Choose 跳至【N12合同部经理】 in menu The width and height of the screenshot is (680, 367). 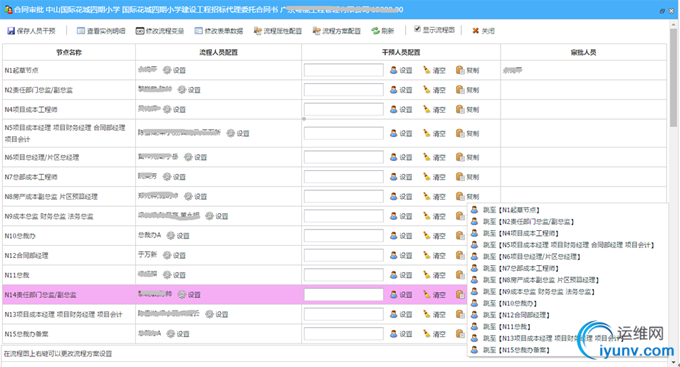tap(517, 315)
